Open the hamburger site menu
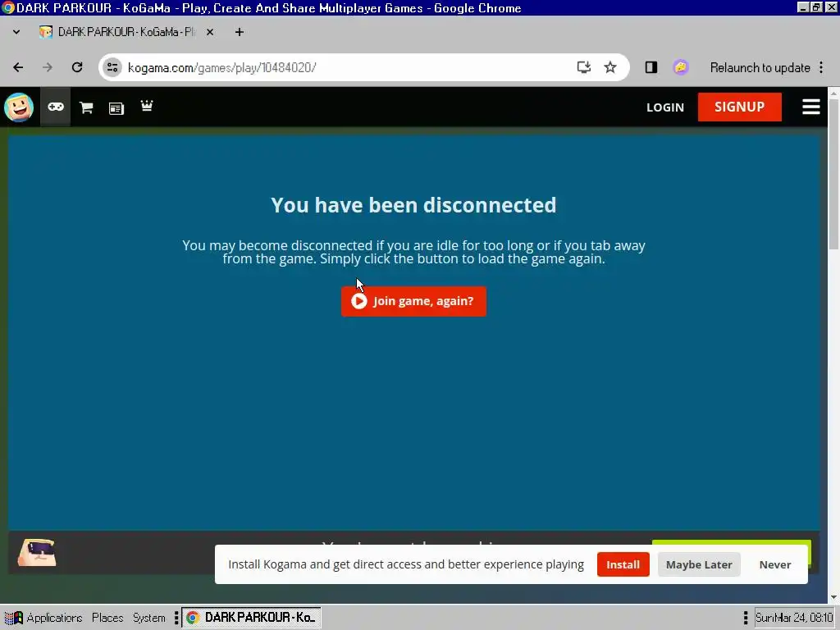Image resolution: width=840 pixels, height=630 pixels. [811, 107]
